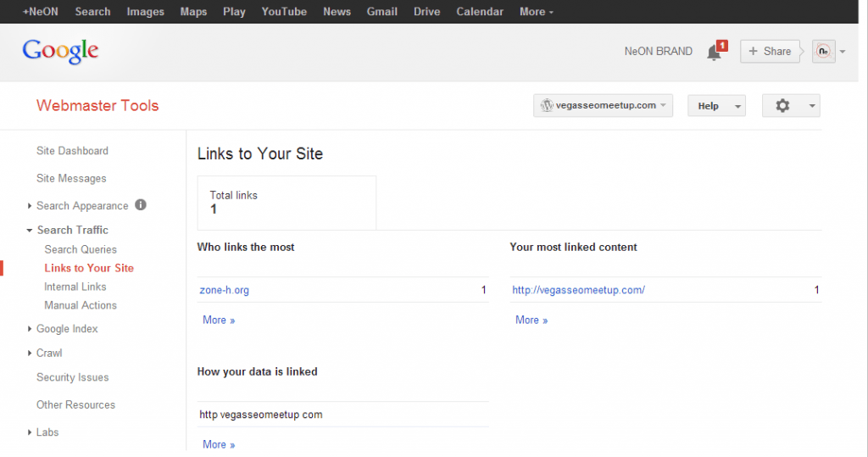868x457 pixels.
Task: Expand the Google Index section
Action: 30,329
